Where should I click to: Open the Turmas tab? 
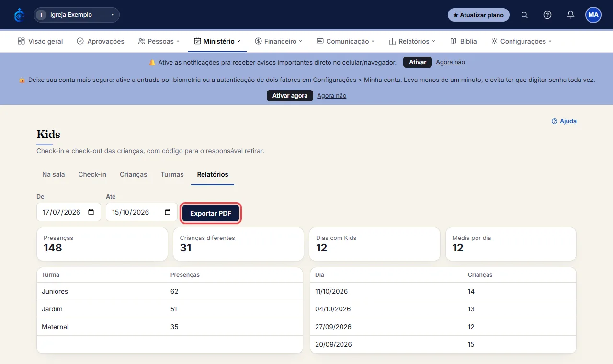tap(172, 174)
